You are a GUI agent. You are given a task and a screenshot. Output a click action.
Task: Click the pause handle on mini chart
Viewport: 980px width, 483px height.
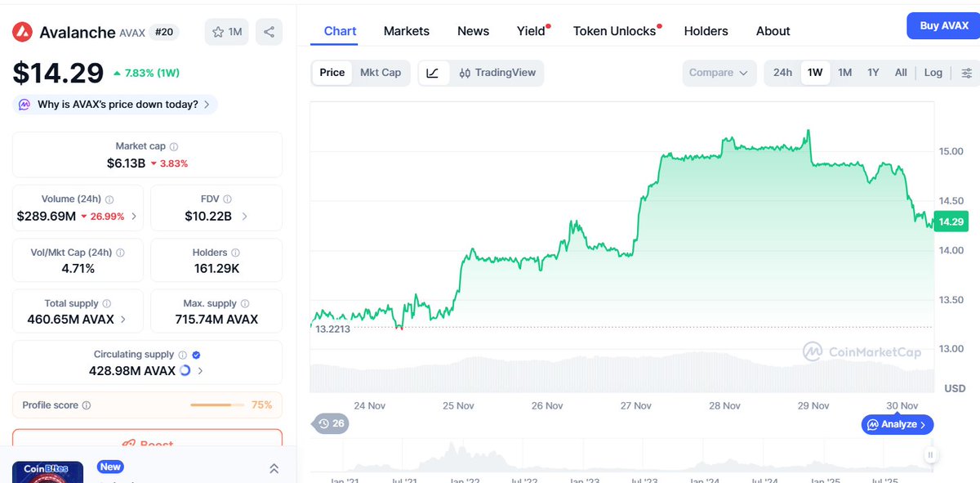(x=929, y=455)
